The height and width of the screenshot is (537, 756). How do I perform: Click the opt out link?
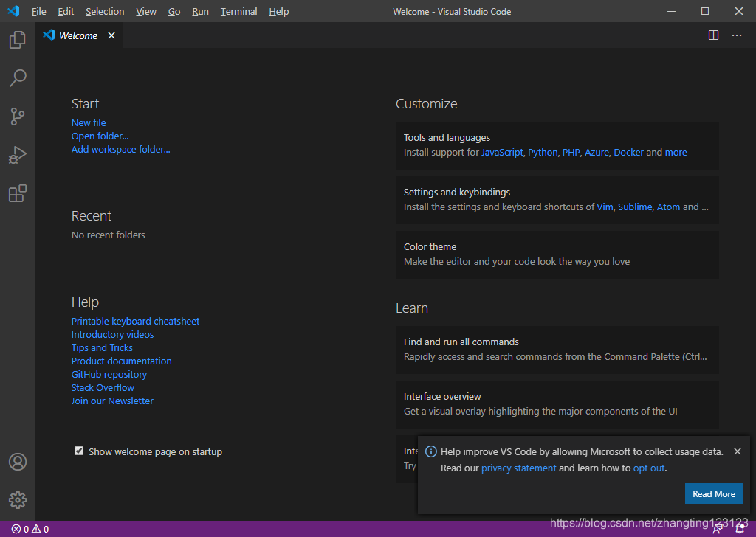coord(648,468)
